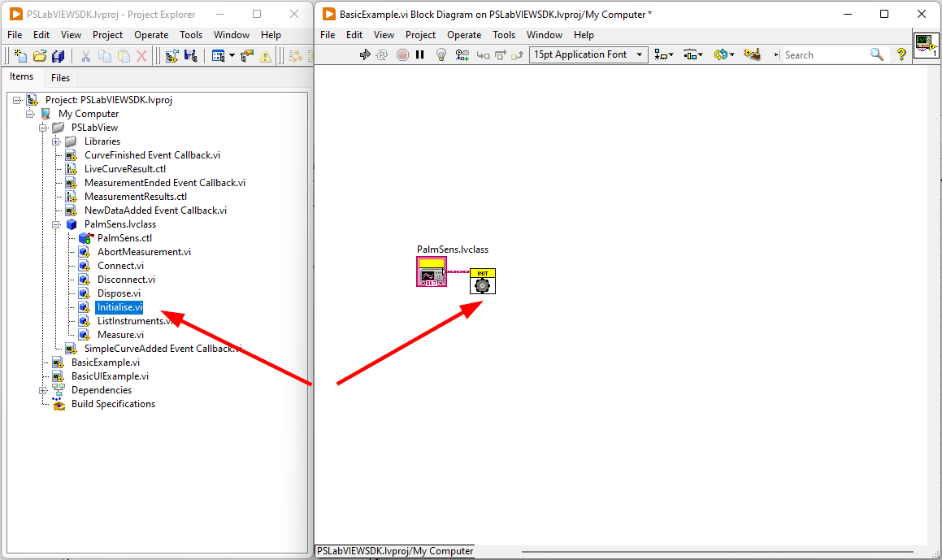Screen dimensions: 942x560
Task: Switch to the Files tab
Action: (60, 78)
